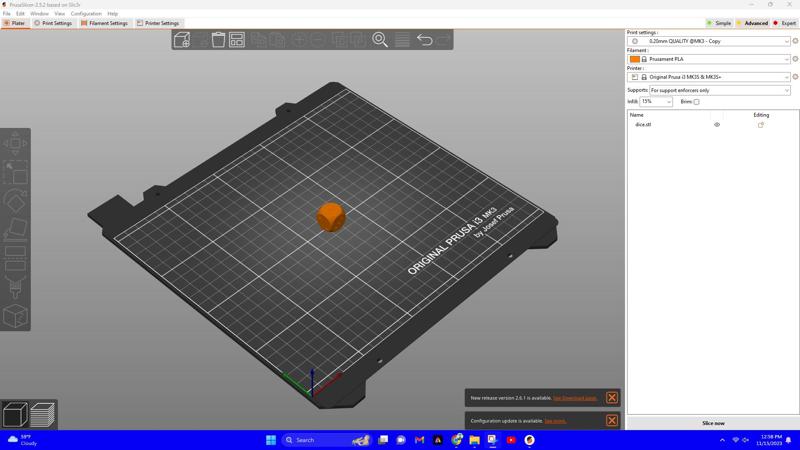Open Gmail from the taskbar
The width and height of the screenshot is (800, 450).
pos(419,440)
